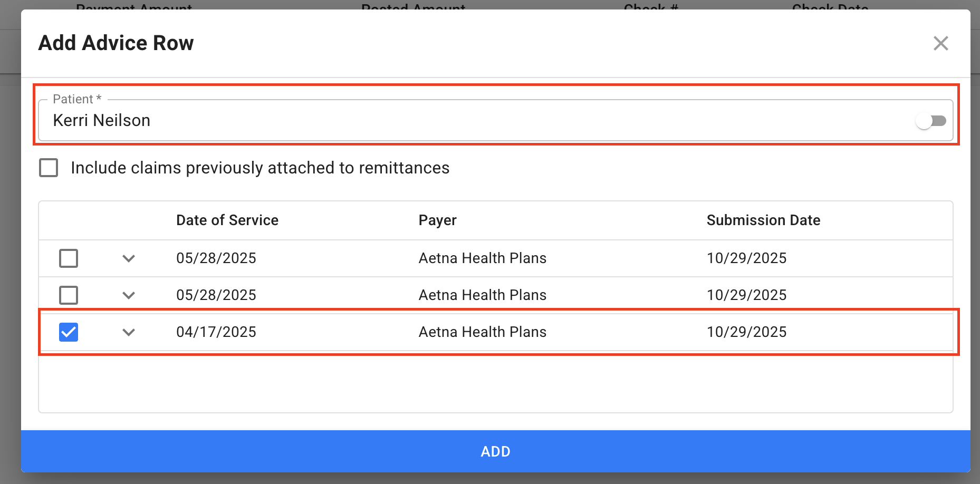Click Aetna Health Plans in the first claim row
This screenshot has width=980, height=484.
482,258
